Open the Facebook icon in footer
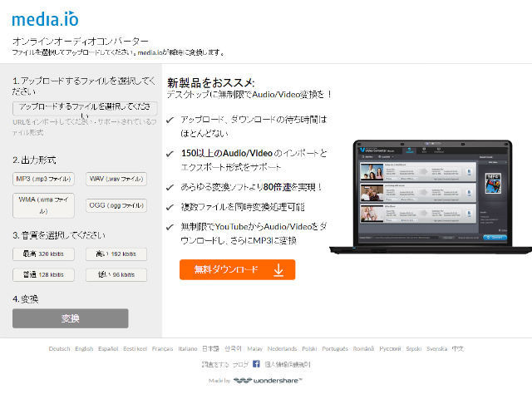Viewport: 532px width, 399px height. tap(256, 364)
